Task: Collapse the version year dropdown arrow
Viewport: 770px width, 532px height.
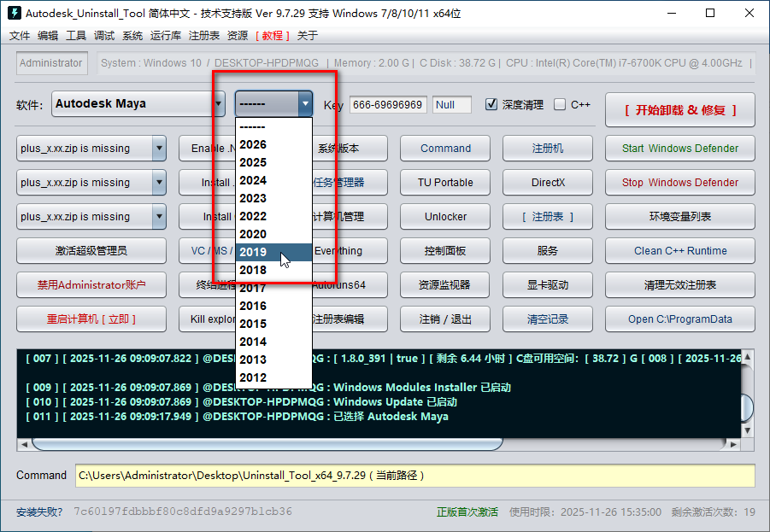Action: tap(305, 103)
